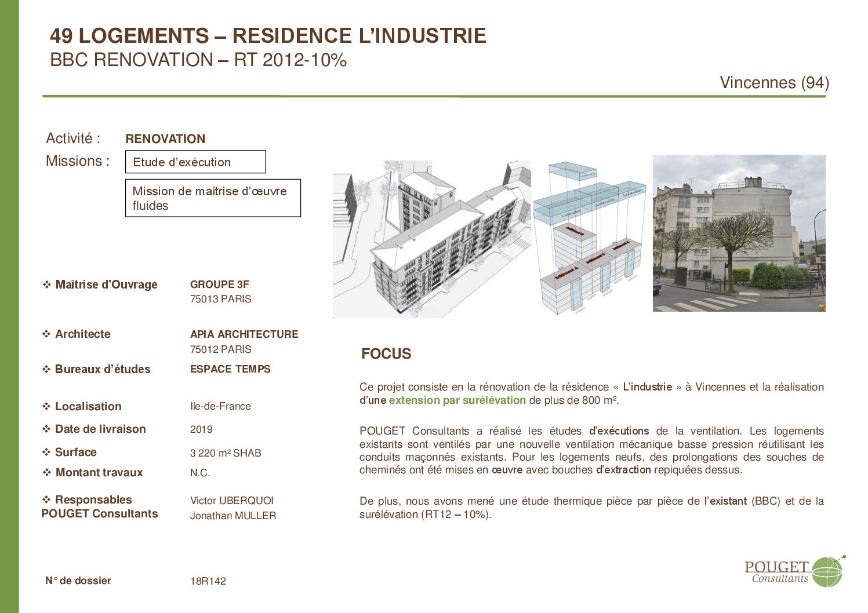This screenshot has width=868, height=613.
Task: Click the title '49 LOGEMENTS – RESIDENCE L'INDUSTRIE'
Action: [268, 36]
